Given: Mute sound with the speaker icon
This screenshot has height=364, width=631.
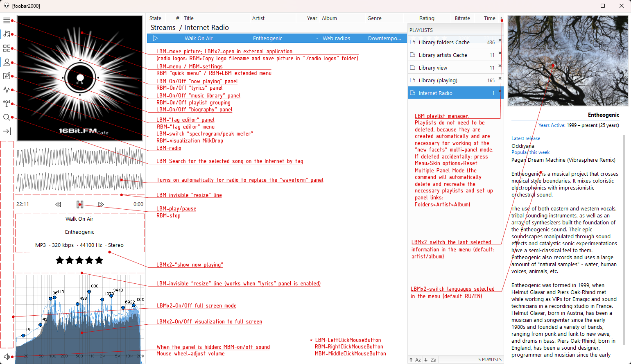Looking at the screenshot, I should tap(7, 357).
